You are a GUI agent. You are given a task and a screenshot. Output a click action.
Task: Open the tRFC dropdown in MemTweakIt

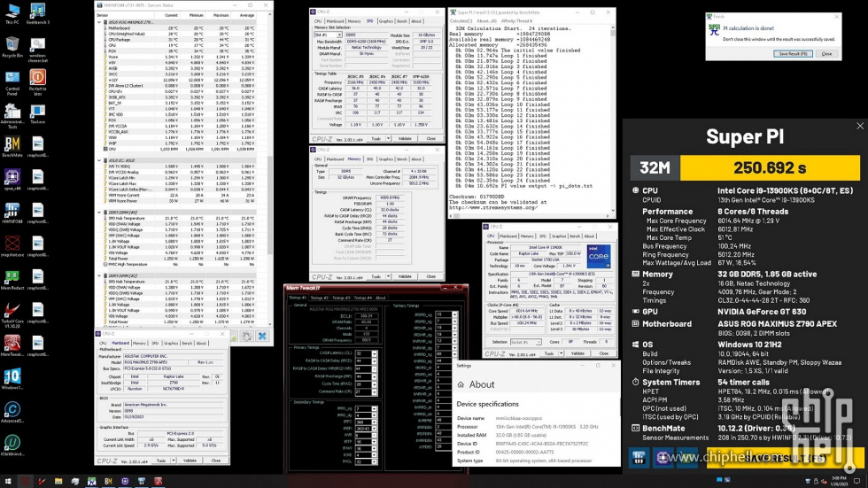pyautogui.click(x=374, y=422)
